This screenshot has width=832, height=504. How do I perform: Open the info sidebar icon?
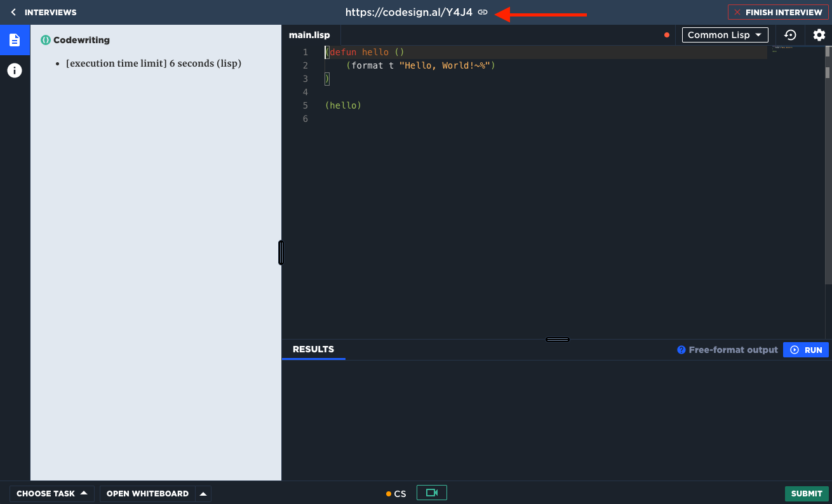pos(15,70)
